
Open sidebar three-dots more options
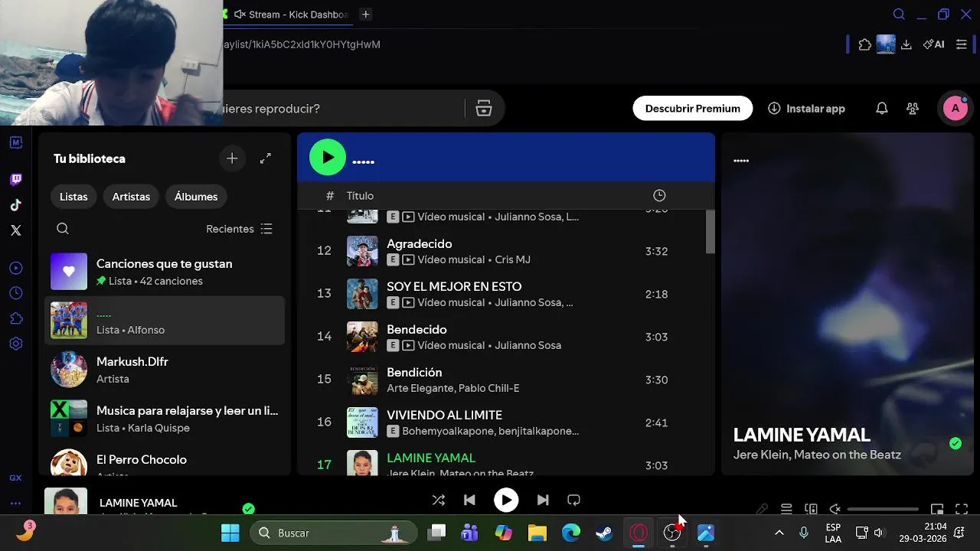15,504
